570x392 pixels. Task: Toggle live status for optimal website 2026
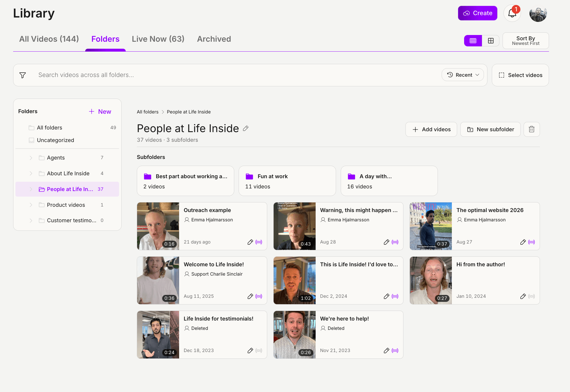pyautogui.click(x=531, y=242)
